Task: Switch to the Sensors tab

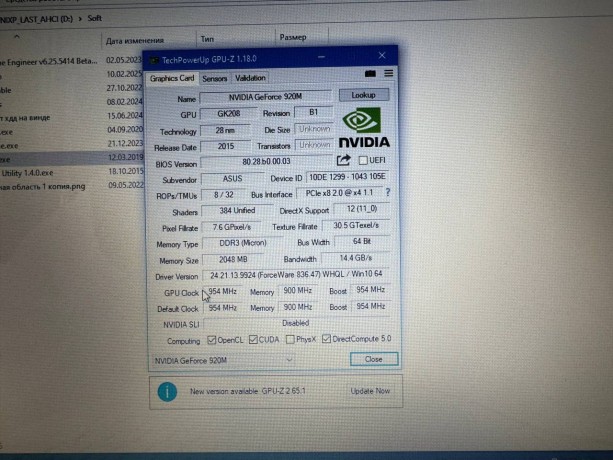Action: [214, 78]
